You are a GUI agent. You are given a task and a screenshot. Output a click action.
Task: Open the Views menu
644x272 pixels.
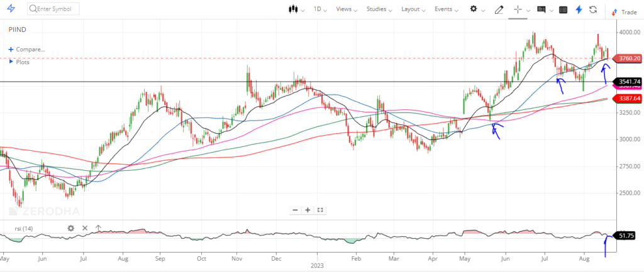pyautogui.click(x=347, y=9)
